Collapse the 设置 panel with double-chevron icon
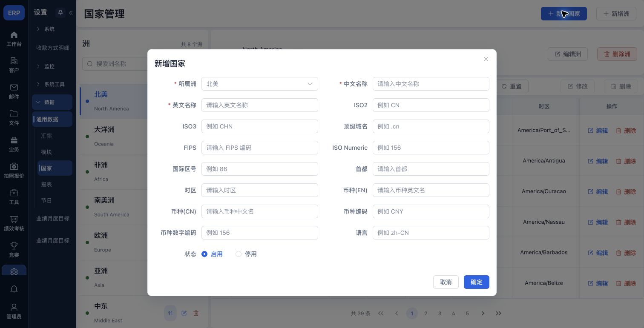 tap(71, 13)
